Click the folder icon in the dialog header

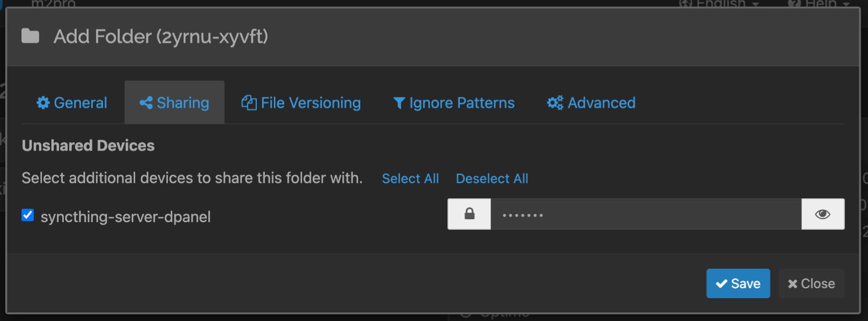point(30,36)
